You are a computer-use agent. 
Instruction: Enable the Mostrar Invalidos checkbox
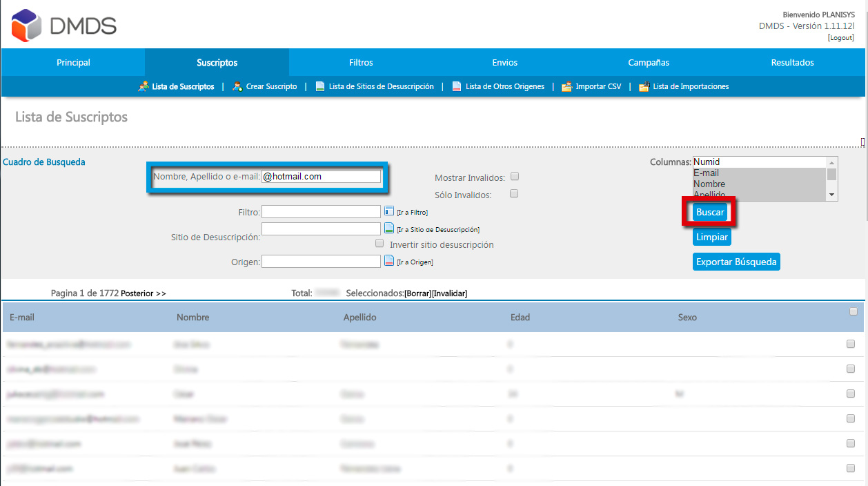pos(514,177)
